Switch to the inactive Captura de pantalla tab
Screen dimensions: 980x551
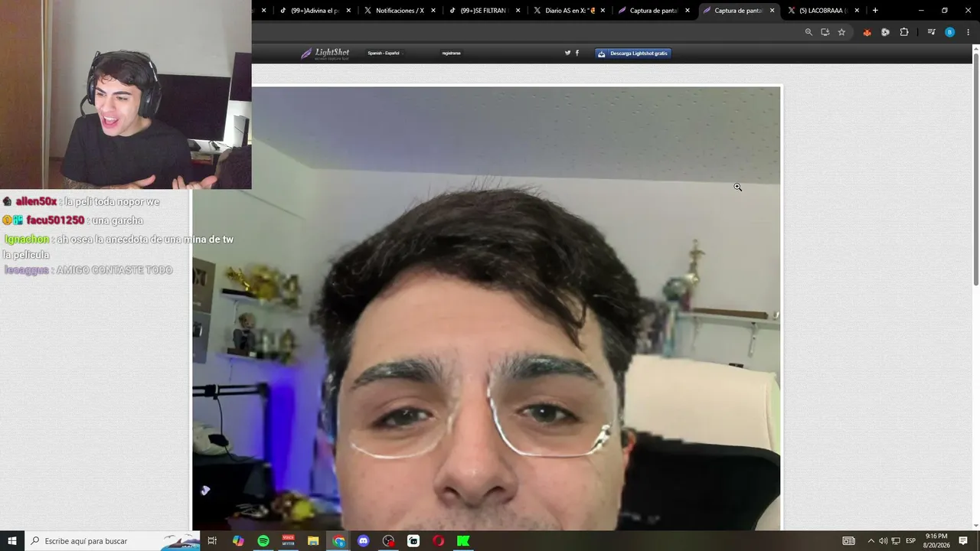point(653,11)
